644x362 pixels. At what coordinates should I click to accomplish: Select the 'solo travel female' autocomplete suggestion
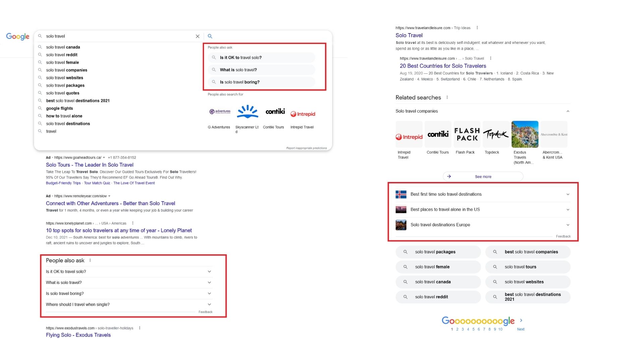pos(62,63)
